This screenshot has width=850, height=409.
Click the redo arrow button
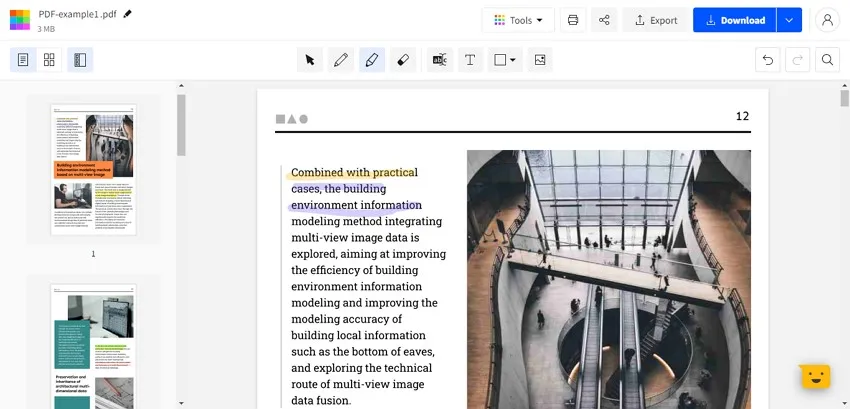pos(797,60)
